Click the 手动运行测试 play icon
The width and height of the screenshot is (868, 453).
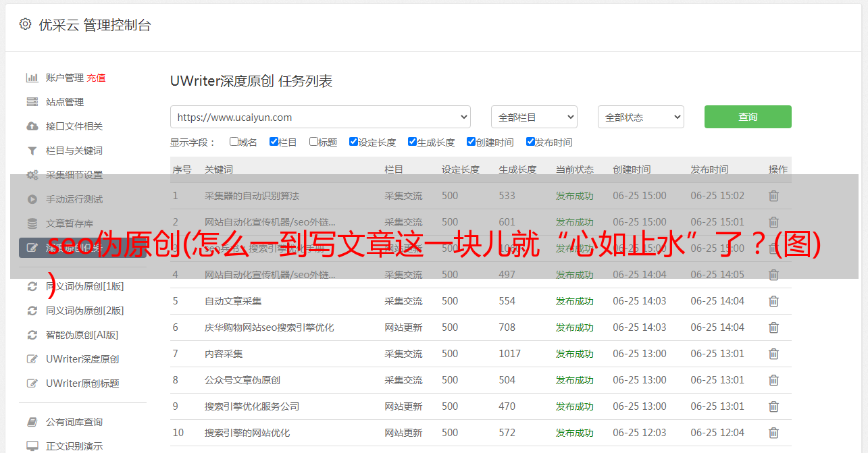point(32,199)
